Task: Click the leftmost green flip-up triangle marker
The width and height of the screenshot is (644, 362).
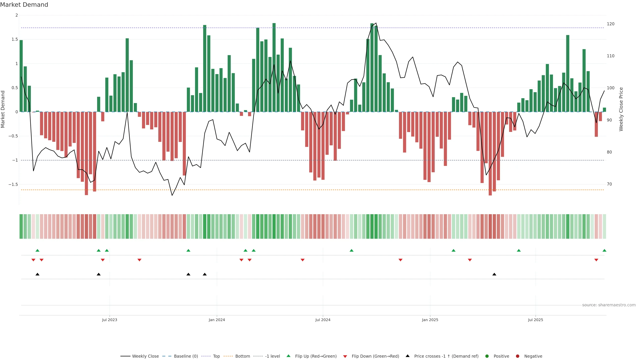Action: point(38,250)
